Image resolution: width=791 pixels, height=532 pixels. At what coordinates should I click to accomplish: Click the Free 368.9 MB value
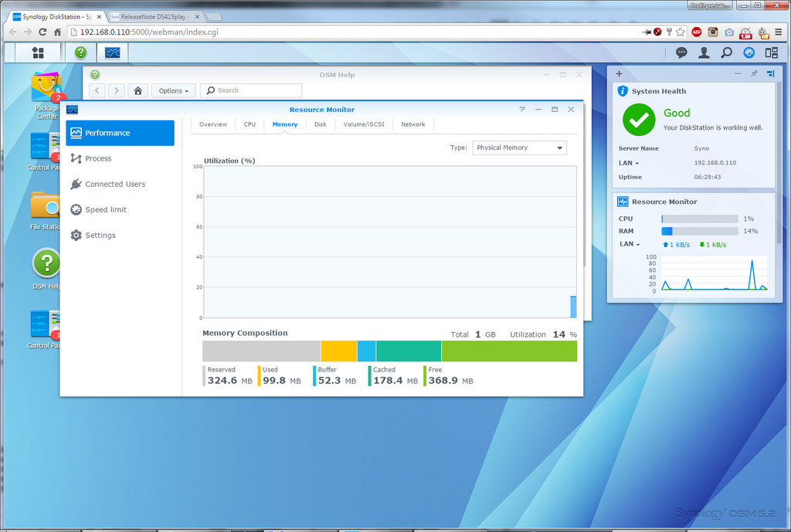point(451,381)
